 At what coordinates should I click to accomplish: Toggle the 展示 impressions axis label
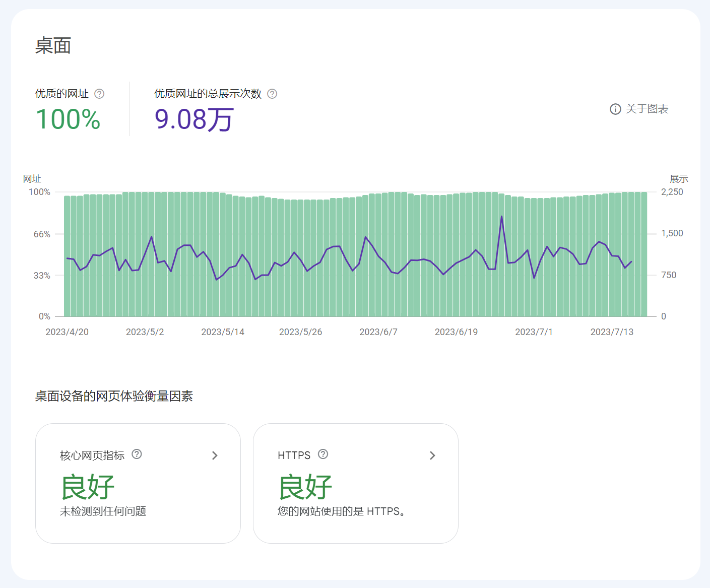click(678, 178)
